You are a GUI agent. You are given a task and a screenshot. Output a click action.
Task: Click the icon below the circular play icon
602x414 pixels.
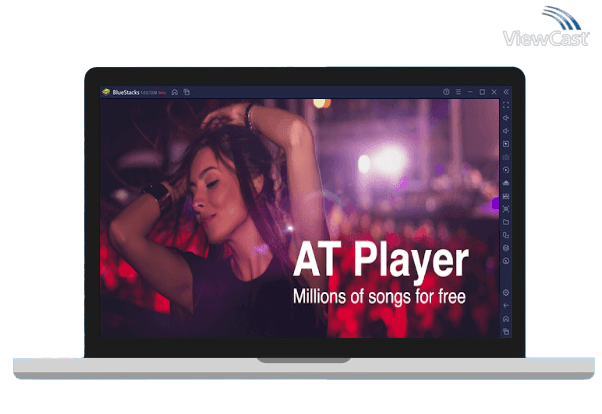click(x=506, y=183)
